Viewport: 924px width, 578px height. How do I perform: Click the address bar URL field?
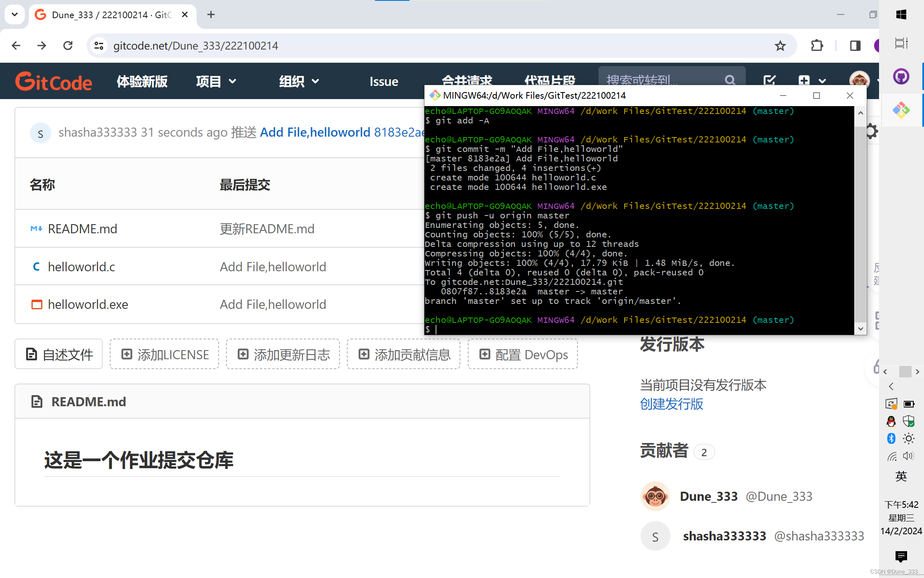[441, 45]
